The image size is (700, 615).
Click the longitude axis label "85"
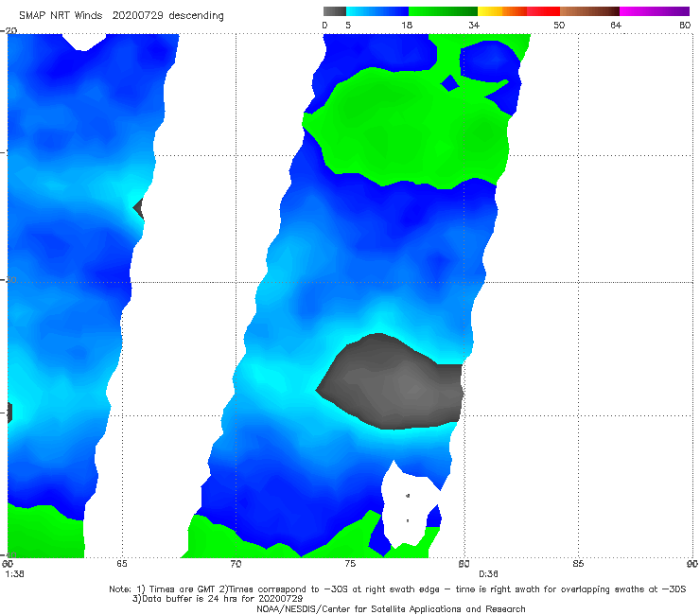click(x=578, y=564)
